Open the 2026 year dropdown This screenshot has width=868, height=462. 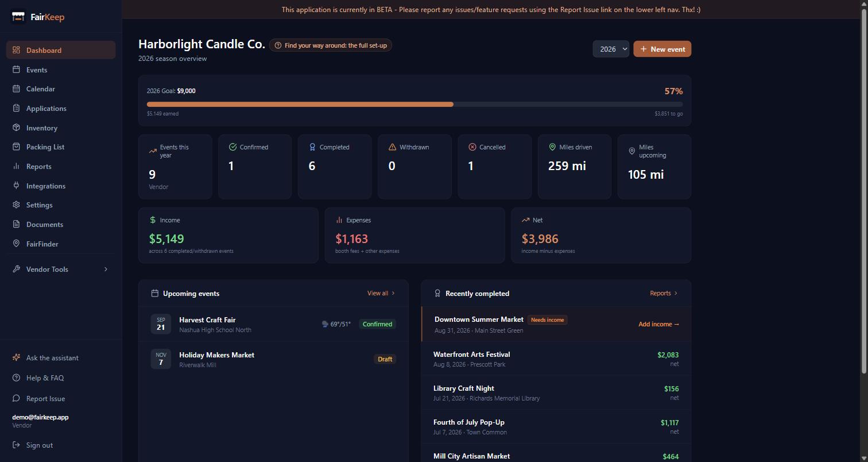pyautogui.click(x=611, y=49)
